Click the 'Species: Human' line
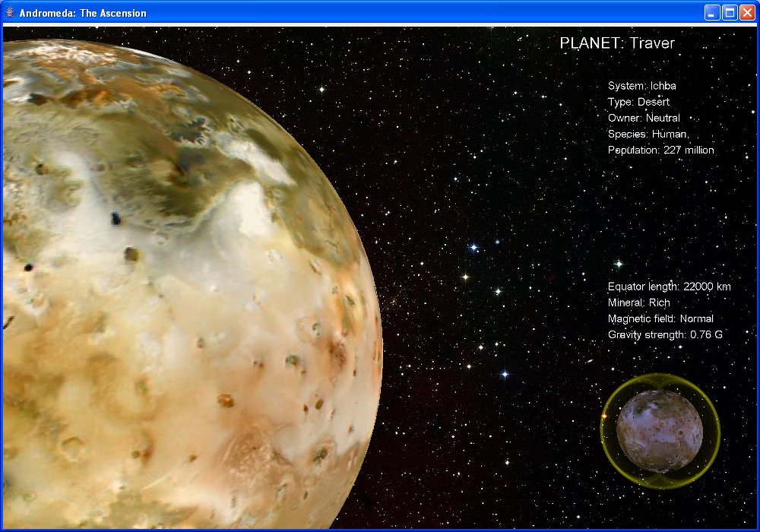The height and width of the screenshot is (532, 760). [x=648, y=134]
